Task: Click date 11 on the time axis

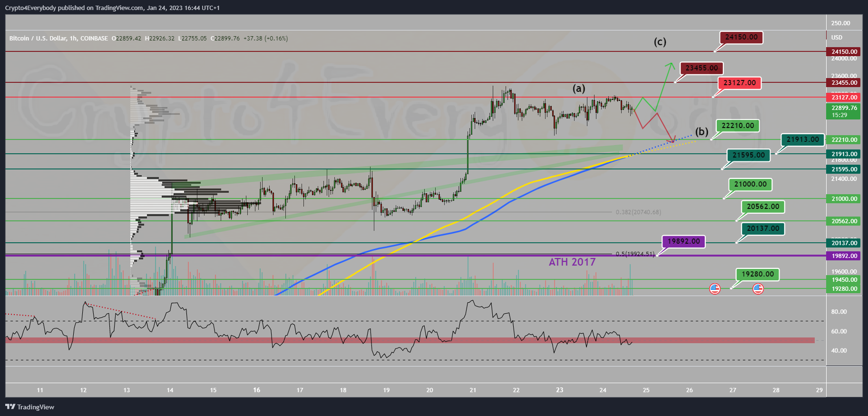Action: (x=40, y=390)
